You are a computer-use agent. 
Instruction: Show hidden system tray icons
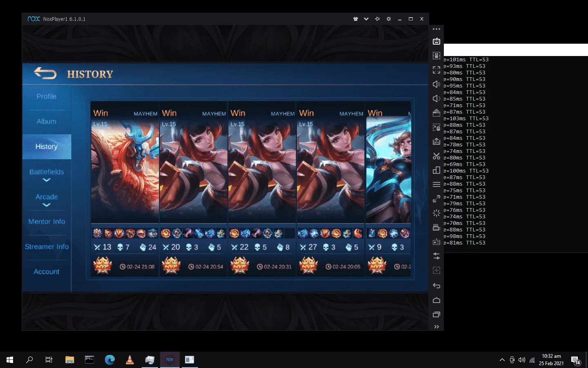tap(502, 360)
